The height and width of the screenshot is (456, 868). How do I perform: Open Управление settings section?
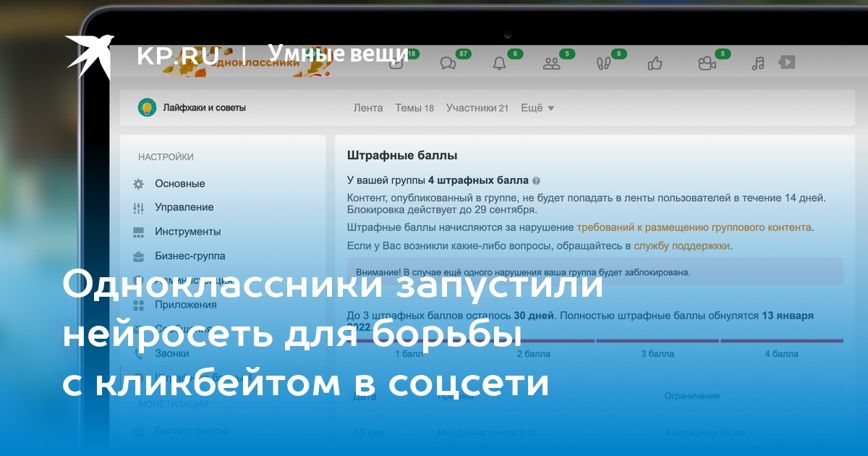pyautogui.click(x=184, y=208)
